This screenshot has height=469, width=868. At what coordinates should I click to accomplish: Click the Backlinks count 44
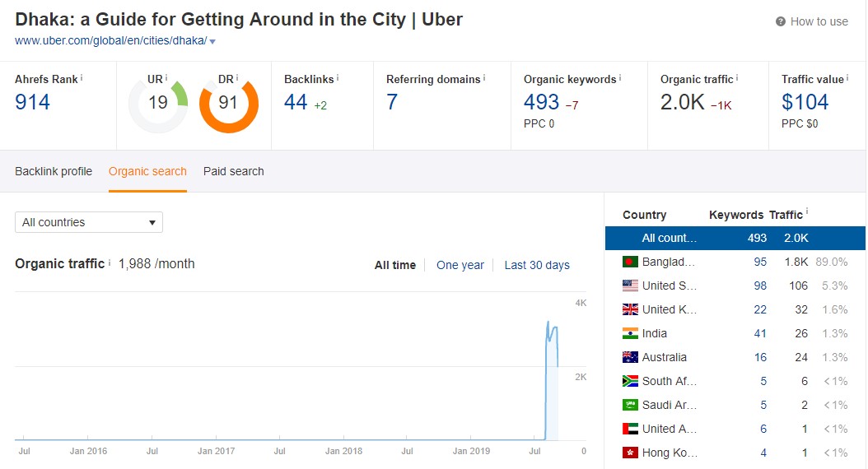click(296, 102)
